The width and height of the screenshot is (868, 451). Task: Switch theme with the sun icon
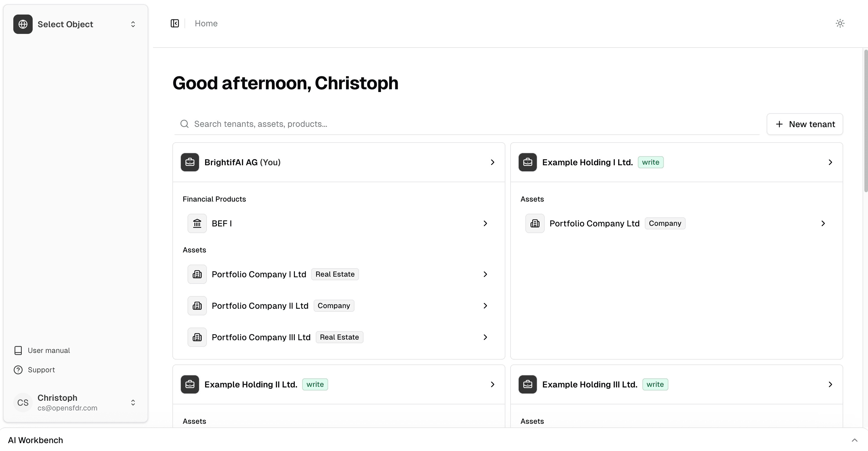(x=840, y=24)
